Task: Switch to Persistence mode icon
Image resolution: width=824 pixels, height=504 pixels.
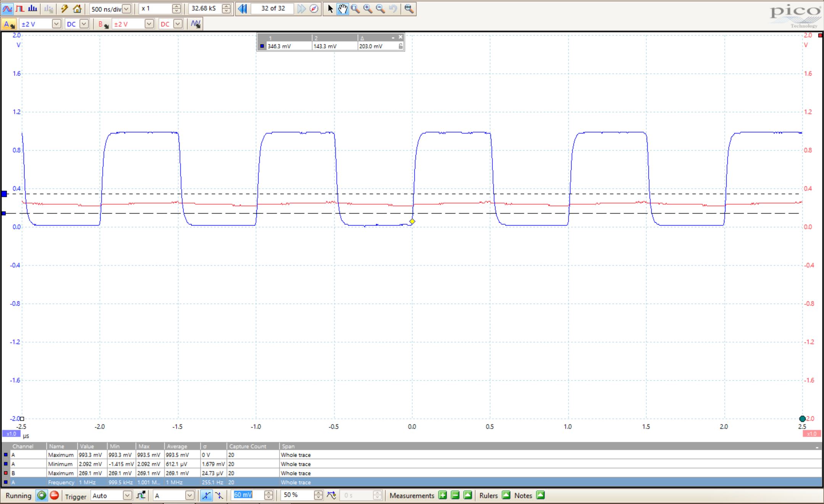Action: click(x=20, y=8)
